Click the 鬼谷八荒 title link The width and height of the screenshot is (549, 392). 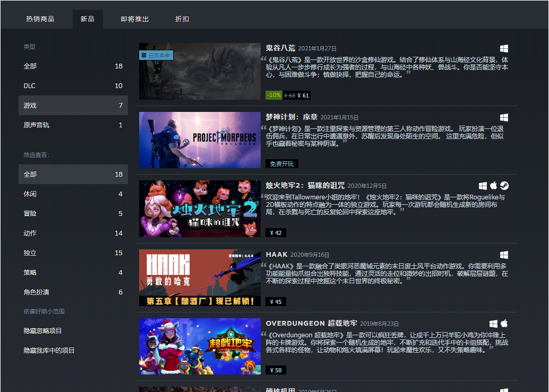(x=280, y=48)
